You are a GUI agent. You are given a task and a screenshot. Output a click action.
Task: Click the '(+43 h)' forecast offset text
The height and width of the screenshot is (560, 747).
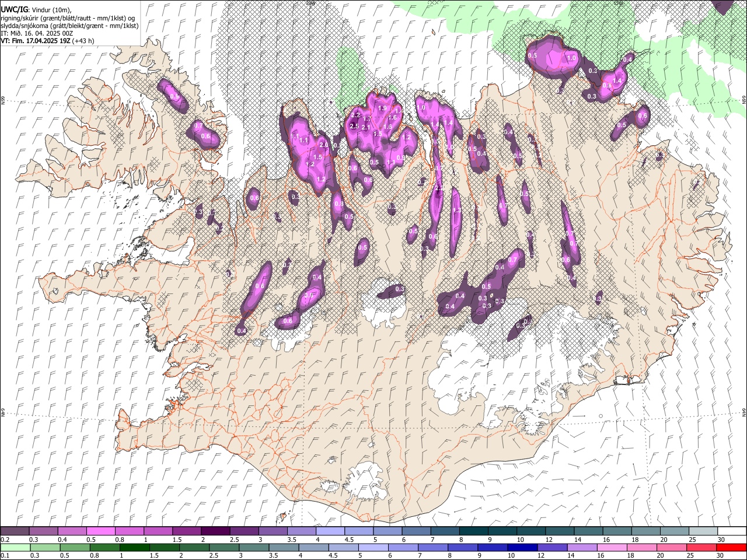84,41
